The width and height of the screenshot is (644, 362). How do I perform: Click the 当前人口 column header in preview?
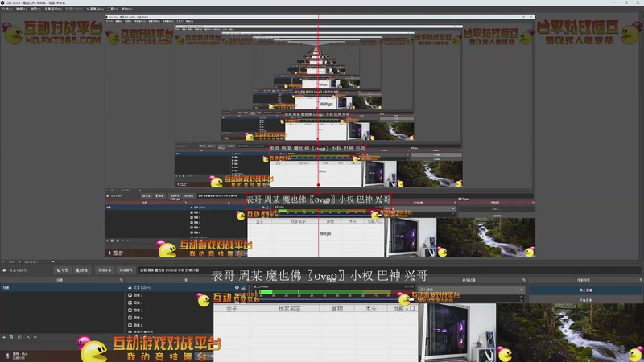tap(403, 309)
